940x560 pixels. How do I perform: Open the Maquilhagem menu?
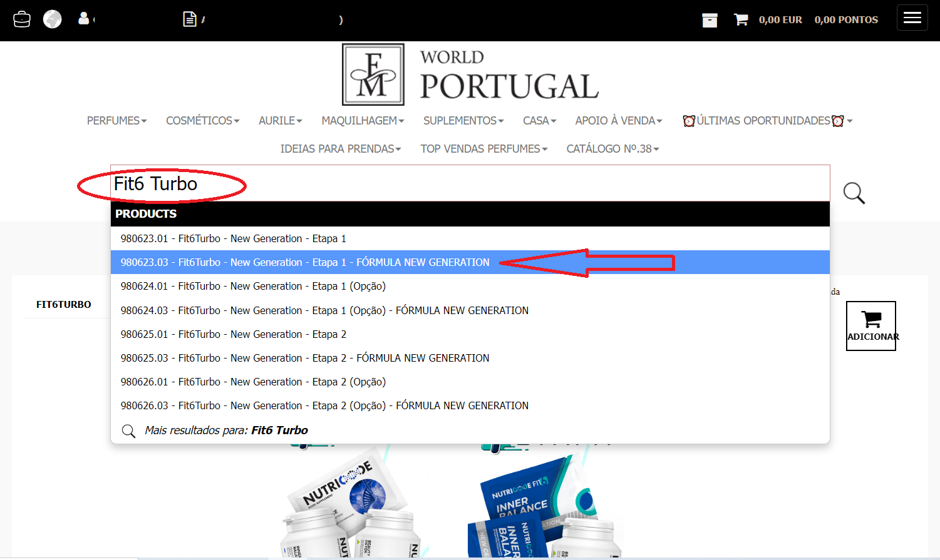point(363,121)
